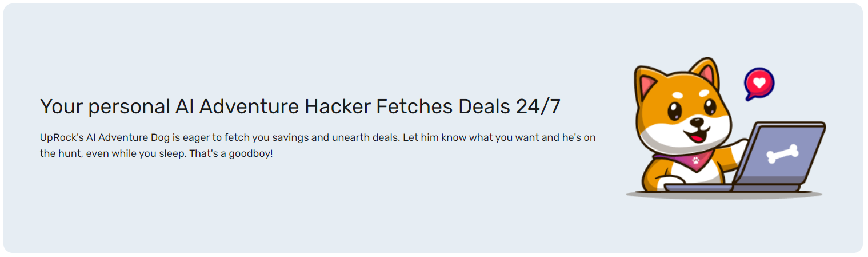Click the dog's paw touching the laptop
The image size is (868, 257).
741,147
